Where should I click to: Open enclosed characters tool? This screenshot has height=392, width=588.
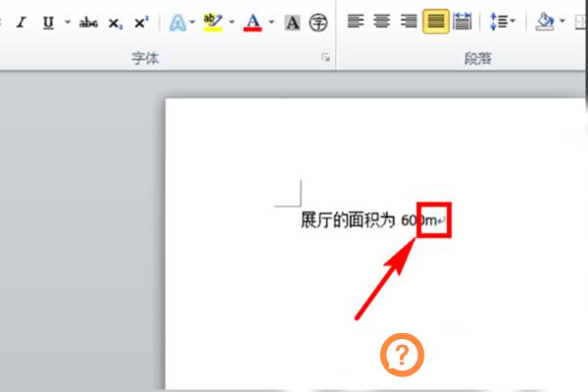coord(318,23)
